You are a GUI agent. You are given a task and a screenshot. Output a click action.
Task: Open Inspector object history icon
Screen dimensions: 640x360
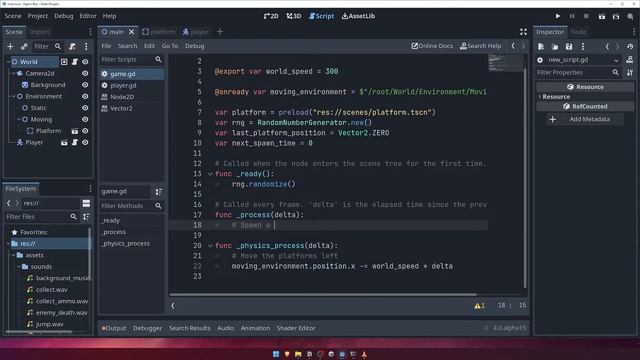pyautogui.click(x=630, y=47)
